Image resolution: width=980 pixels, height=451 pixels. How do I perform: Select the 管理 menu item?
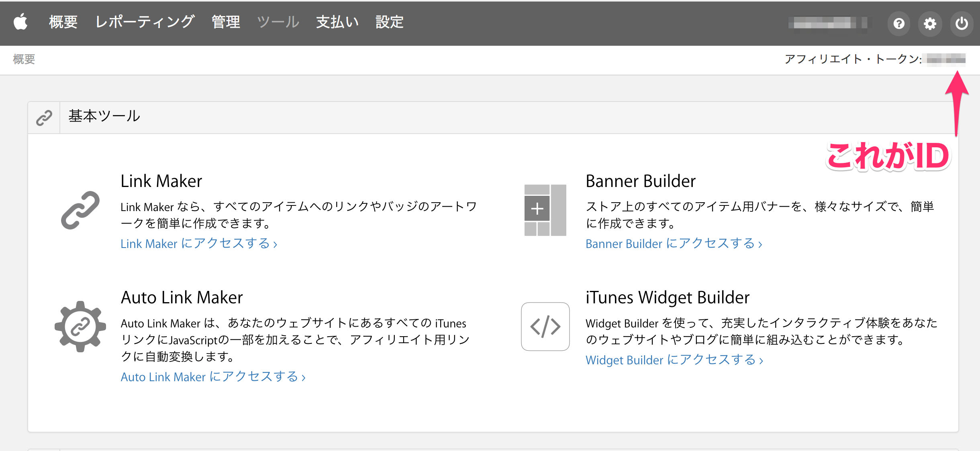point(226,22)
